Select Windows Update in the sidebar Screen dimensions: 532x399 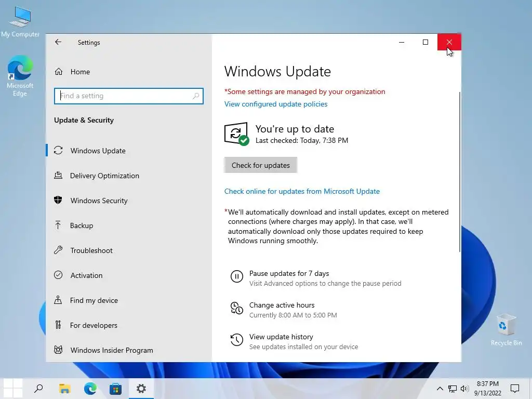pos(129,151)
